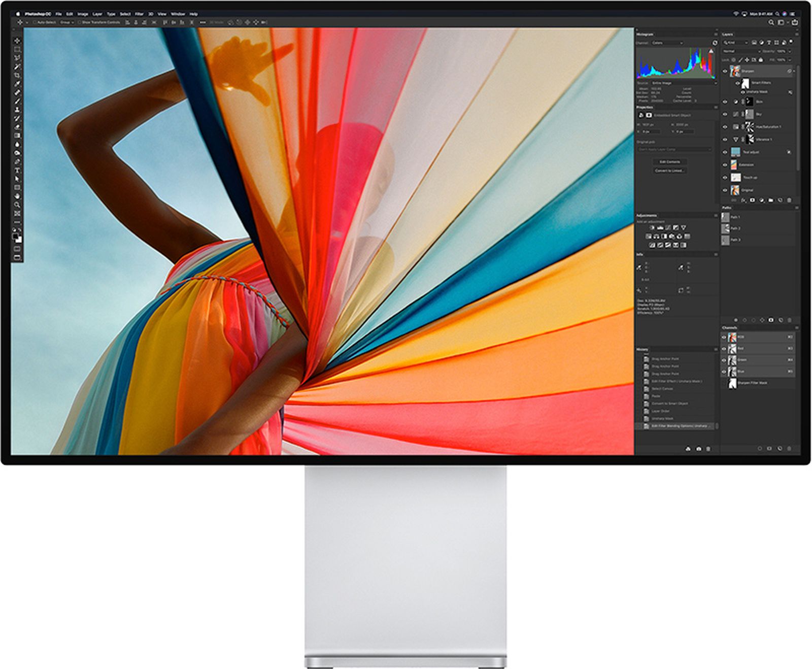Click the delete layer trash icon

point(788,200)
